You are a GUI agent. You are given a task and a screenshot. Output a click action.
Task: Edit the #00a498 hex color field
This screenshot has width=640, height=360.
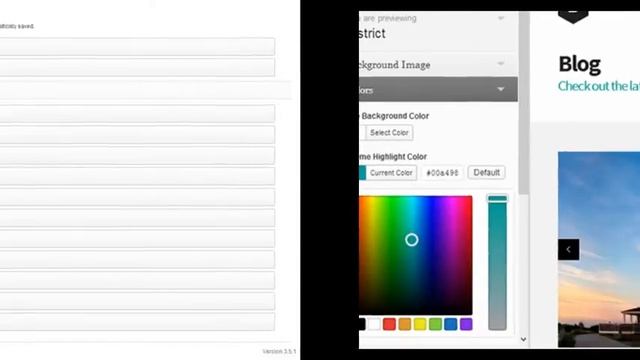442,173
